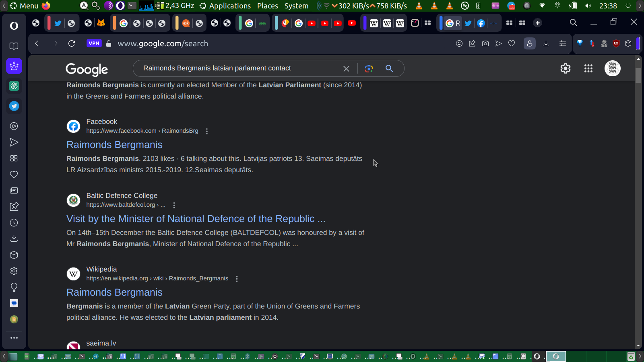Open My Flow paper-plane icon in sidebar

[14, 142]
